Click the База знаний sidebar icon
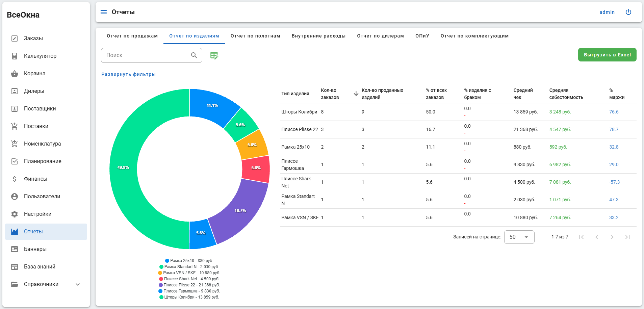The width and height of the screenshot is (644, 309). 15,267
